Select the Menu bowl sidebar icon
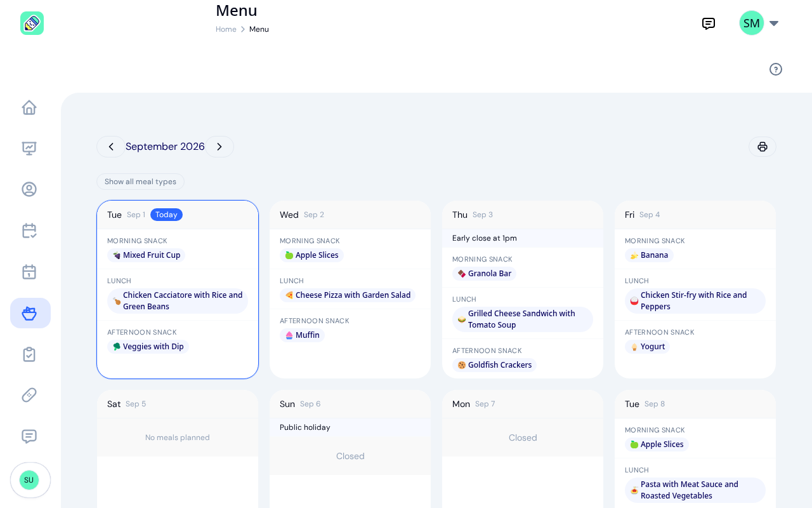The image size is (812, 508). (30, 313)
